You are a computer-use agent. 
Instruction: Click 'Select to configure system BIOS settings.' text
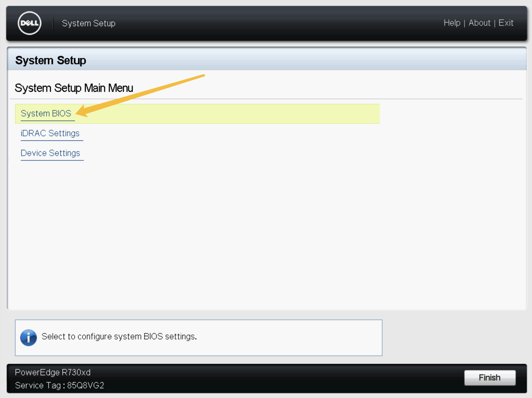119,337
